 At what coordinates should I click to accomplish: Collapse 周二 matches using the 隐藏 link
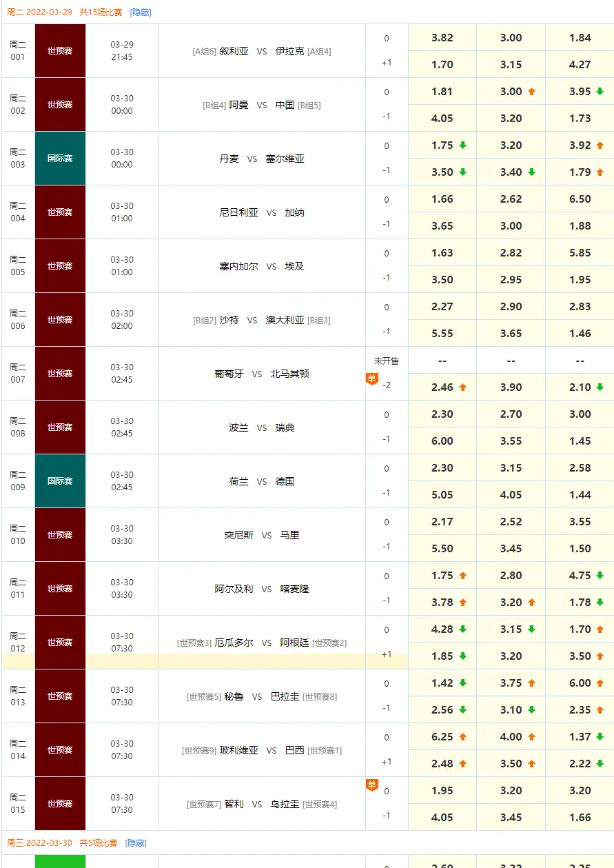(x=141, y=12)
